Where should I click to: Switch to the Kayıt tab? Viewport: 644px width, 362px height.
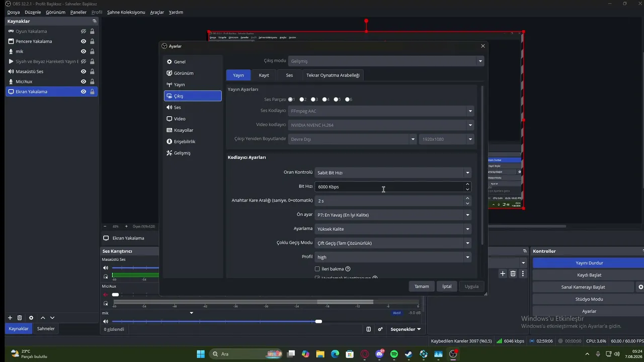(x=264, y=75)
